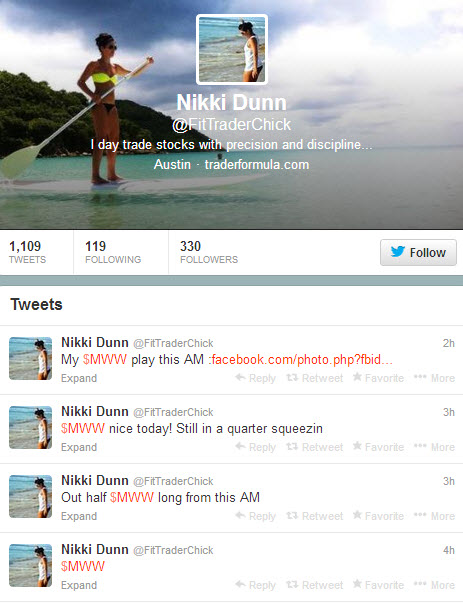
Task: Click the $MWW cashtag in the 4h tweet
Action: pos(83,566)
